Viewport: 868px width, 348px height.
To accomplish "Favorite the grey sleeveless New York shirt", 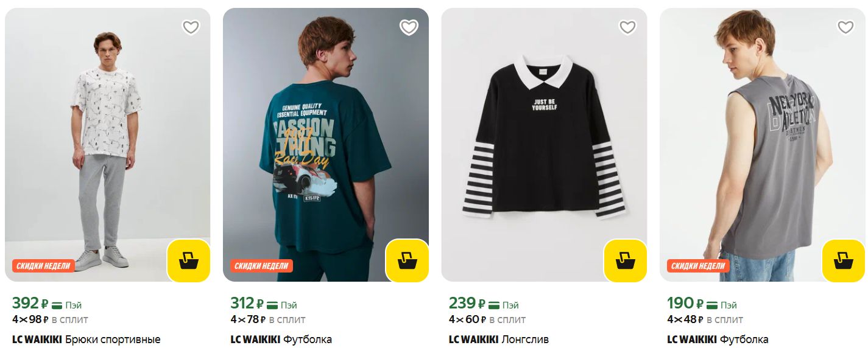I will pos(845,27).
